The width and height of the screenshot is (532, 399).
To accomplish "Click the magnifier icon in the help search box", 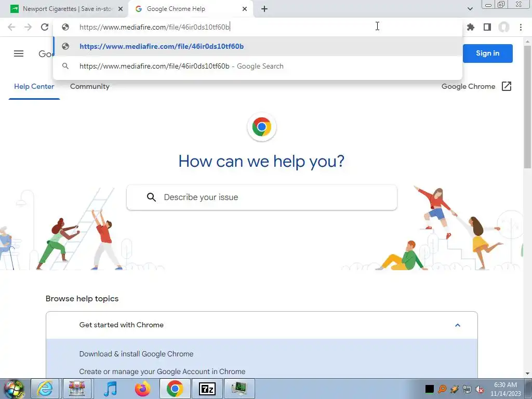I will tap(151, 197).
